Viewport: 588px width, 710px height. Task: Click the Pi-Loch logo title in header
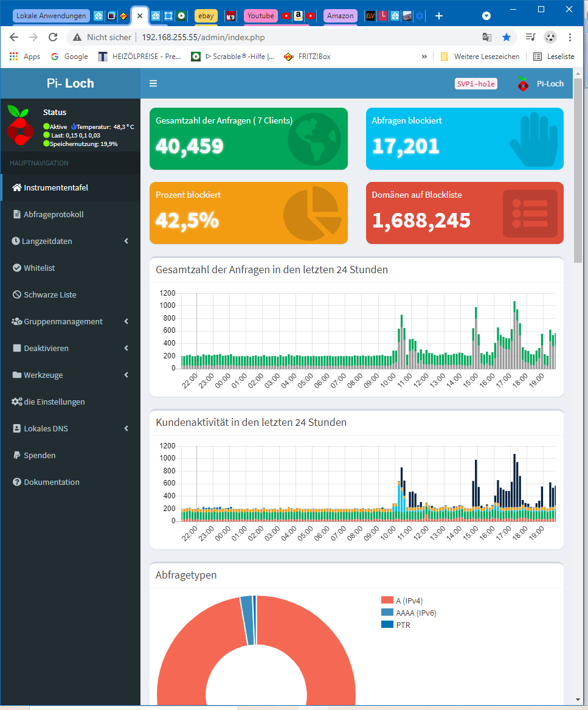[x=70, y=83]
